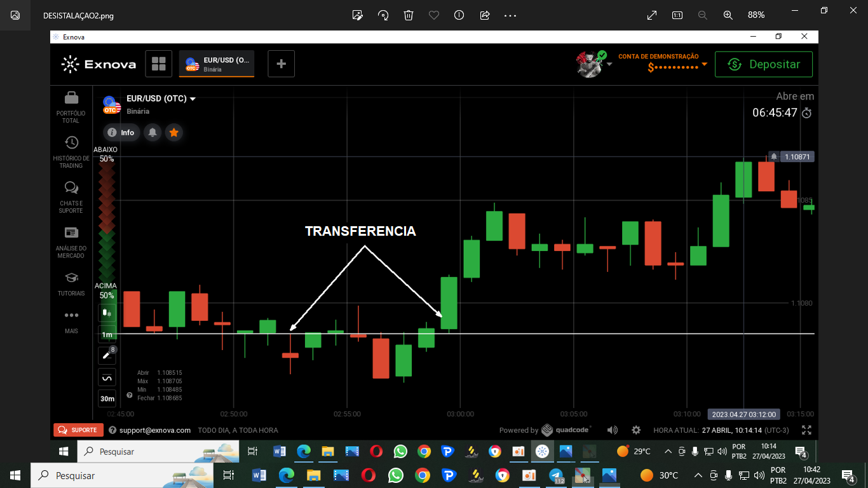Toggle the heart favorite for this photo
The image size is (868, 488).
434,15
